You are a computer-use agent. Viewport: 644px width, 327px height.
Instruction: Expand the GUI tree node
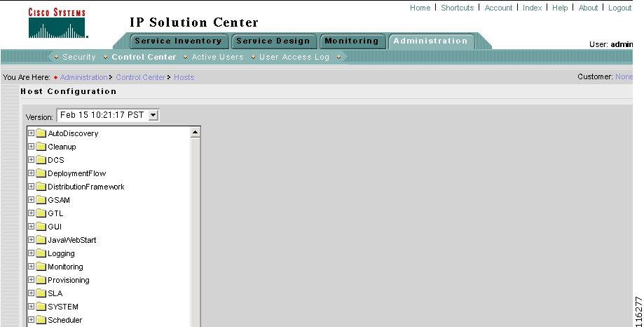31,226
